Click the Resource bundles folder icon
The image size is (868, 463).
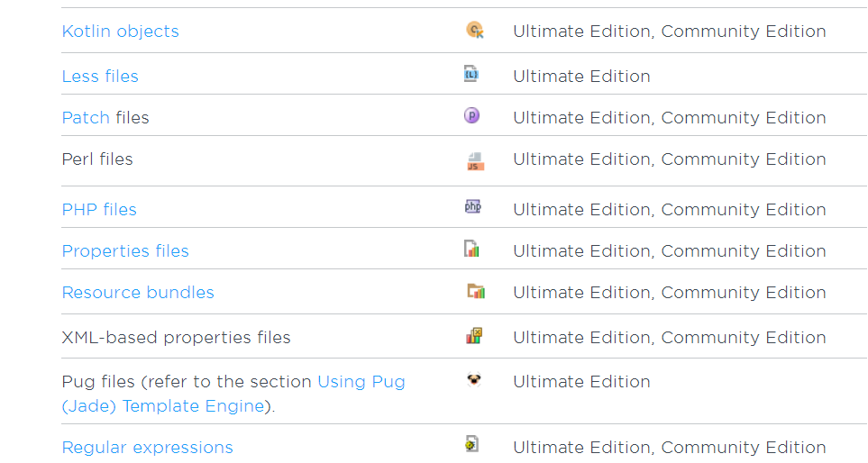coord(476,291)
